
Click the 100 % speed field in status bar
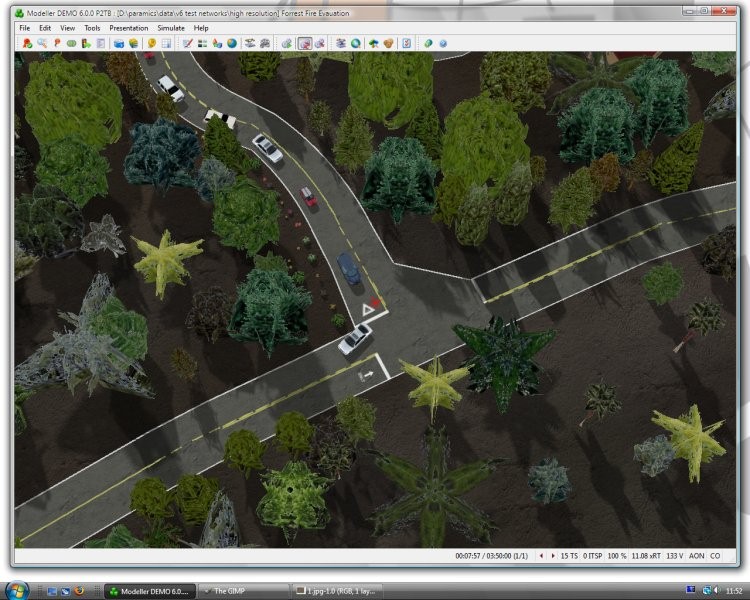pyautogui.click(x=617, y=555)
